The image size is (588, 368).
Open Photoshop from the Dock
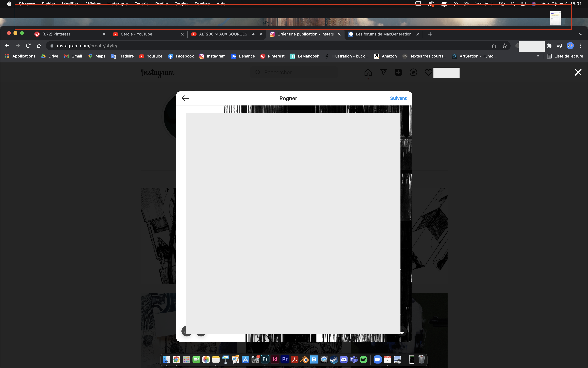pyautogui.click(x=265, y=359)
